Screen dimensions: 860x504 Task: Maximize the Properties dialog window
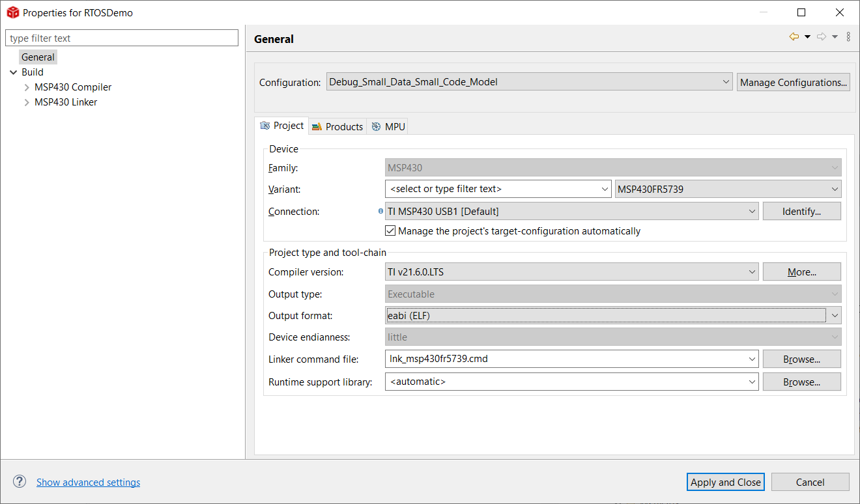click(801, 12)
